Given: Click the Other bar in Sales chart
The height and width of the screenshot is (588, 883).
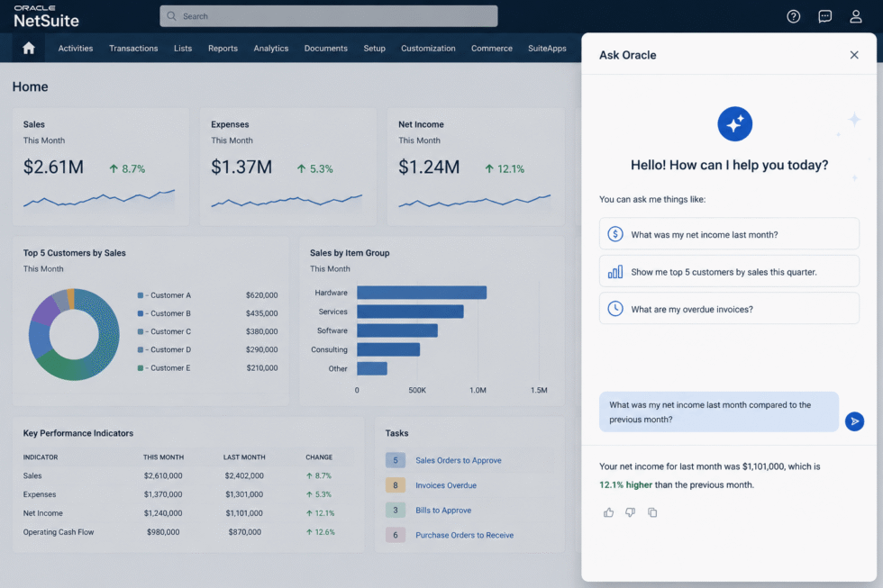Looking at the screenshot, I should click(372, 368).
